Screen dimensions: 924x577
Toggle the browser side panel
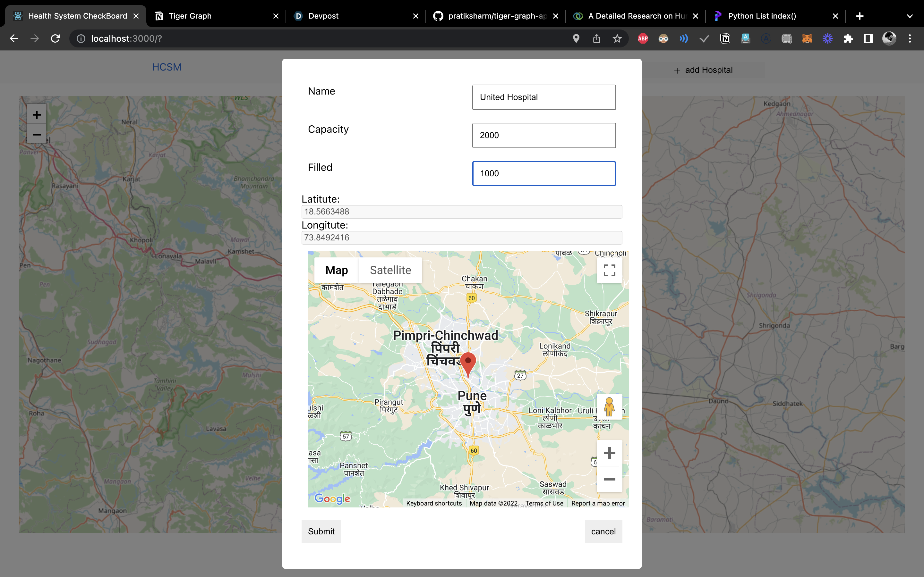coord(868,38)
